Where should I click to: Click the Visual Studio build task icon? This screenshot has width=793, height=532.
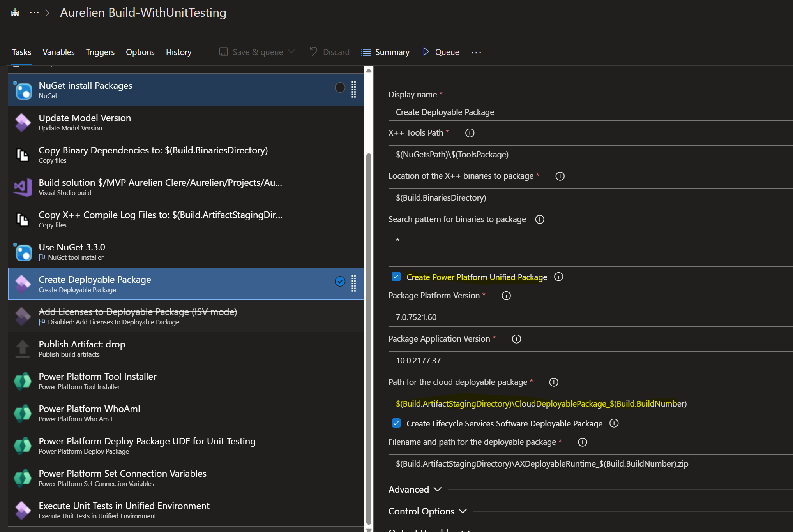[x=23, y=187]
